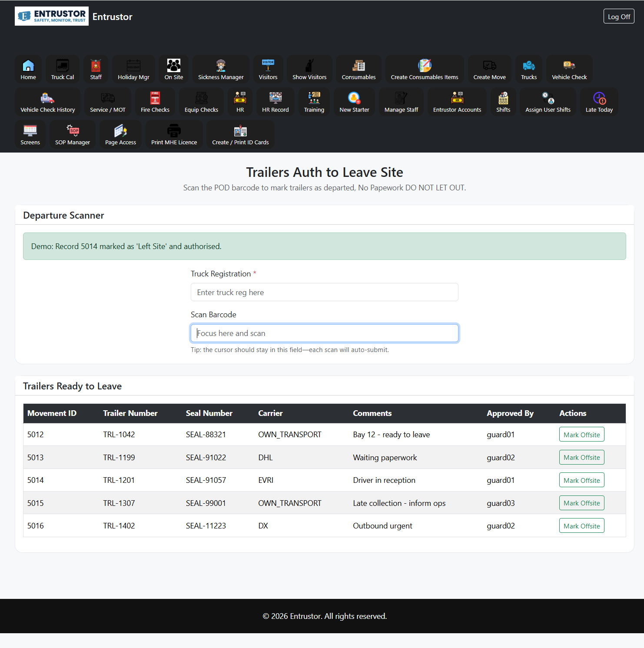This screenshot has height=648, width=644.
Task: Select the Vehicle Check History icon
Action: (x=47, y=98)
